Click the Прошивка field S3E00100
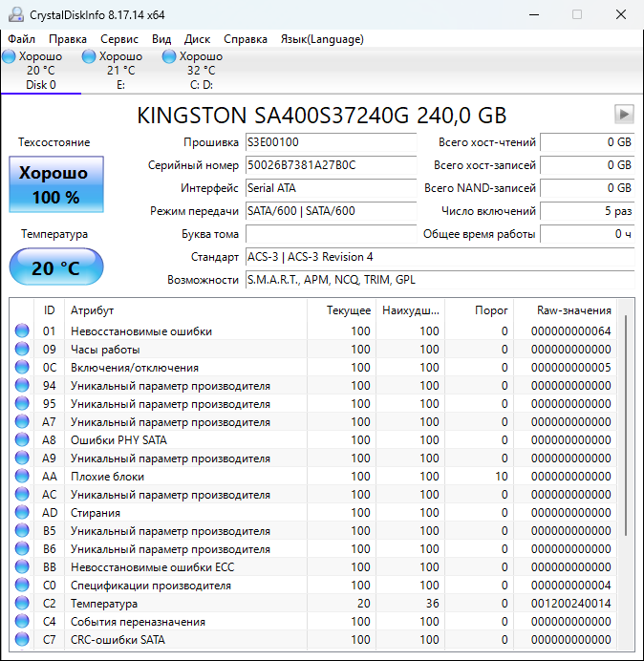This screenshot has height=661, width=644. tap(331, 142)
